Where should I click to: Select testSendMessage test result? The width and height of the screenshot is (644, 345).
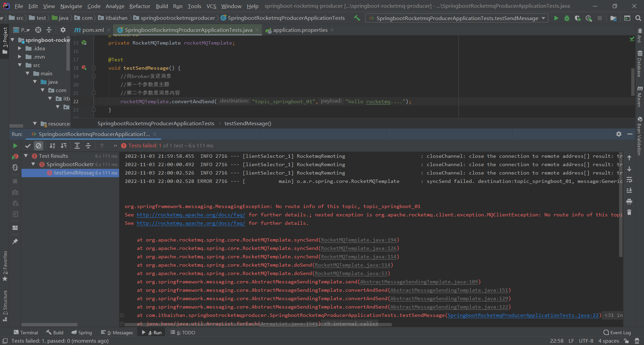tap(70, 173)
